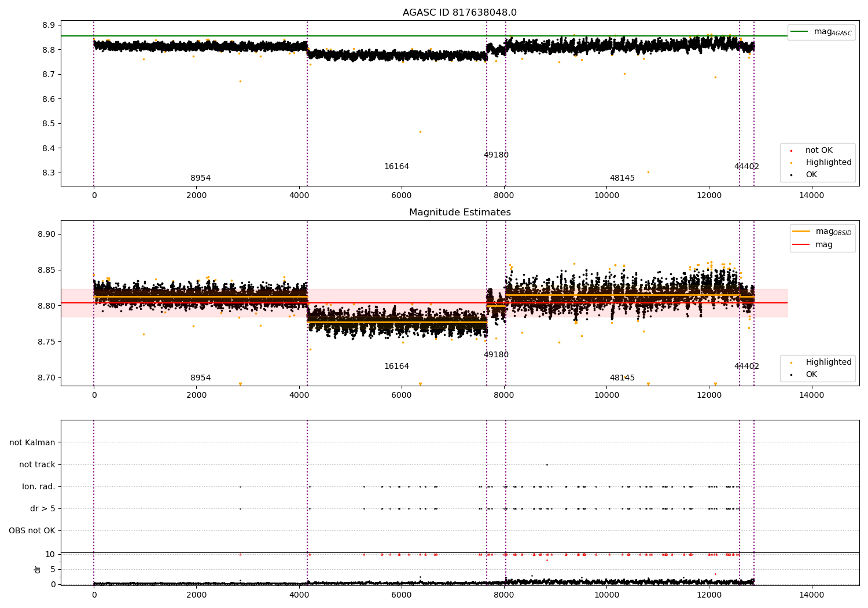Image resolution: width=868 pixels, height=608 pixels.
Task: Click the '8.70' tick label on the middle plot
Action: pyautogui.click(x=46, y=378)
